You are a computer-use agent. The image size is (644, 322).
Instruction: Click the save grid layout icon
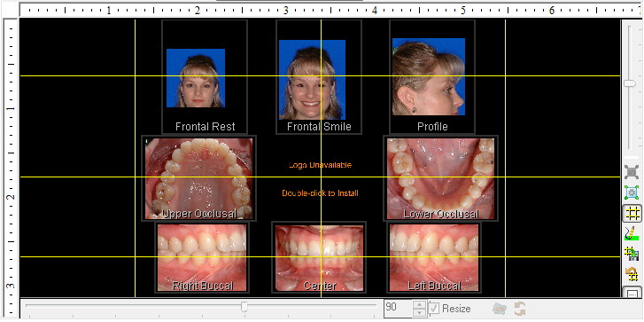point(632,254)
